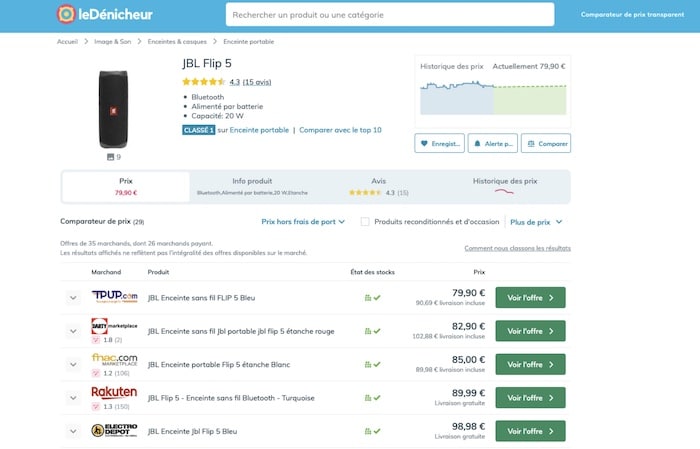Click the 'Comparer avec le top 10' link
This screenshot has height=449, width=700.
(x=340, y=130)
